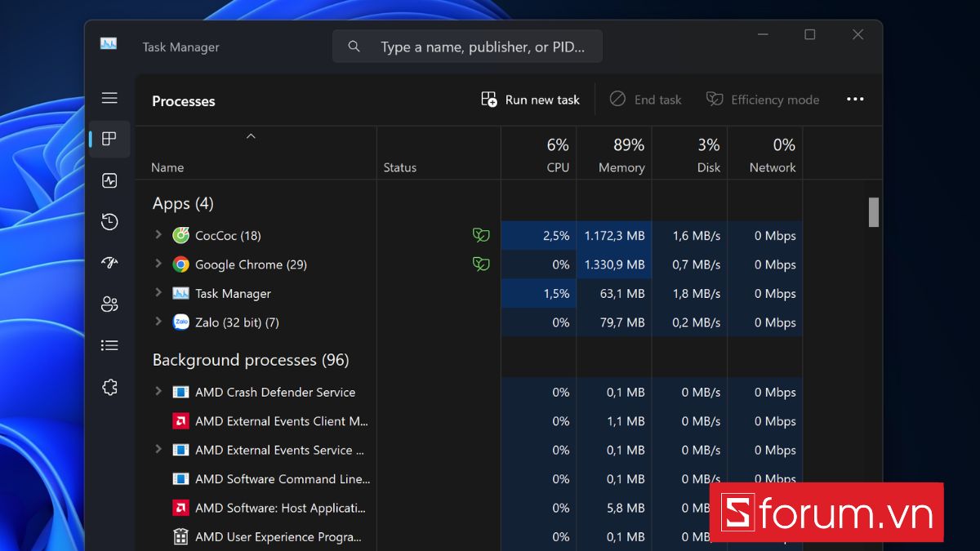Click the AMD Crash Defender Service icon
This screenshot has height=551, width=980.
(x=180, y=392)
